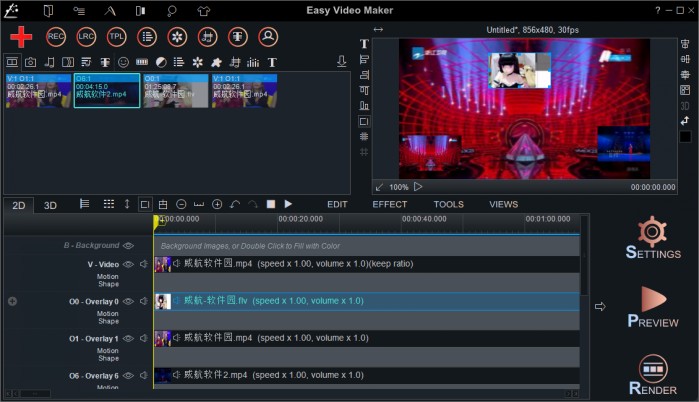Click the double-arrow expand icon above preview
This screenshot has height=402, width=699.
tap(378, 29)
